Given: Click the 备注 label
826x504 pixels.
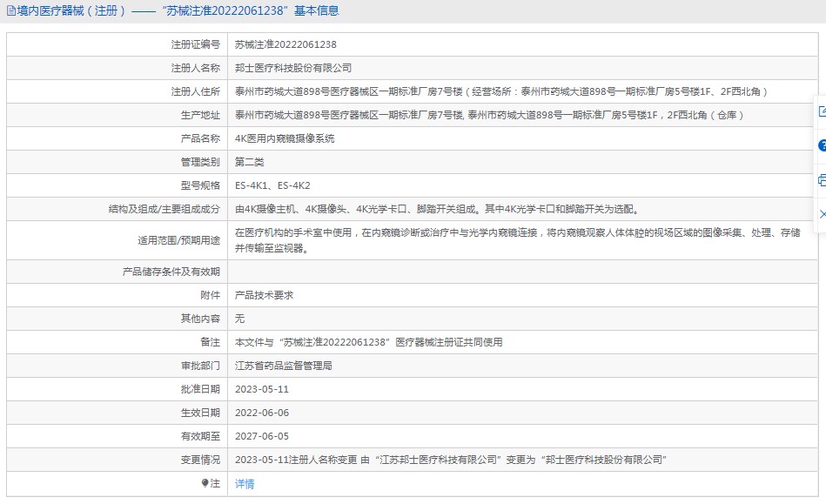Looking at the screenshot, I should pos(210,342).
